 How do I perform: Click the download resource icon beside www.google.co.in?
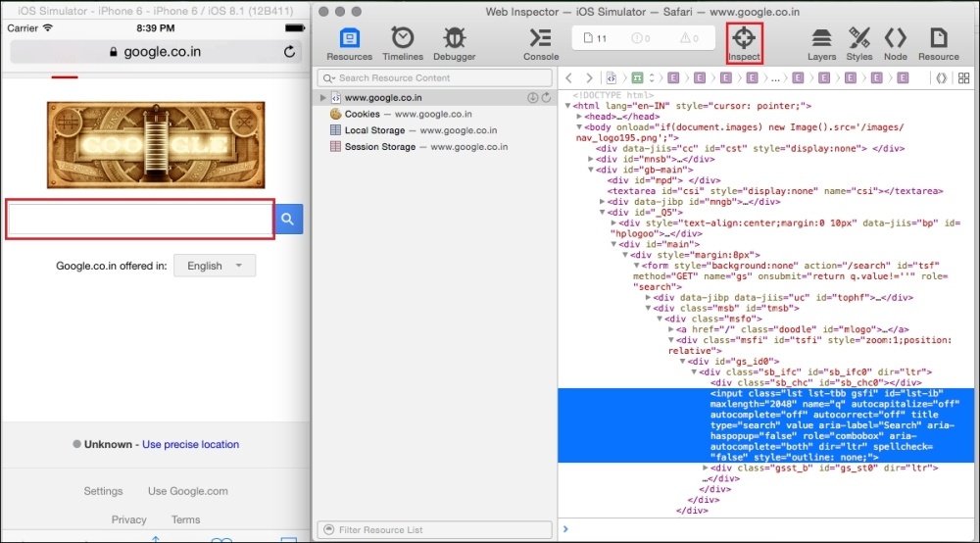(x=532, y=97)
